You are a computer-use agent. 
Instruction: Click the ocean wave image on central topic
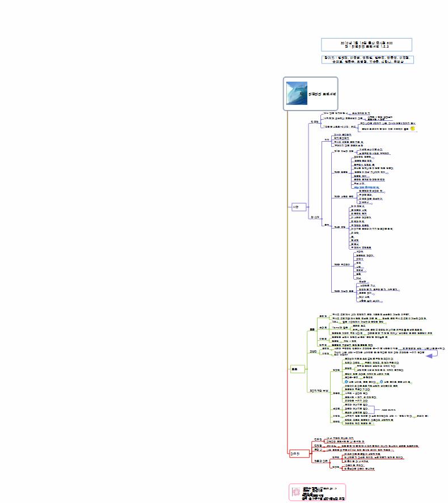[296, 94]
